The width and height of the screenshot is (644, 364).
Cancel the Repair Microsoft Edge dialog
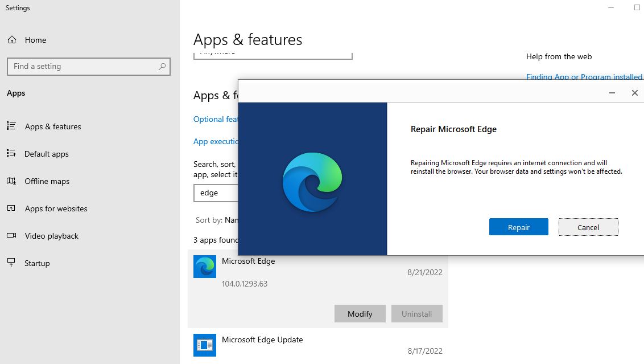588,227
